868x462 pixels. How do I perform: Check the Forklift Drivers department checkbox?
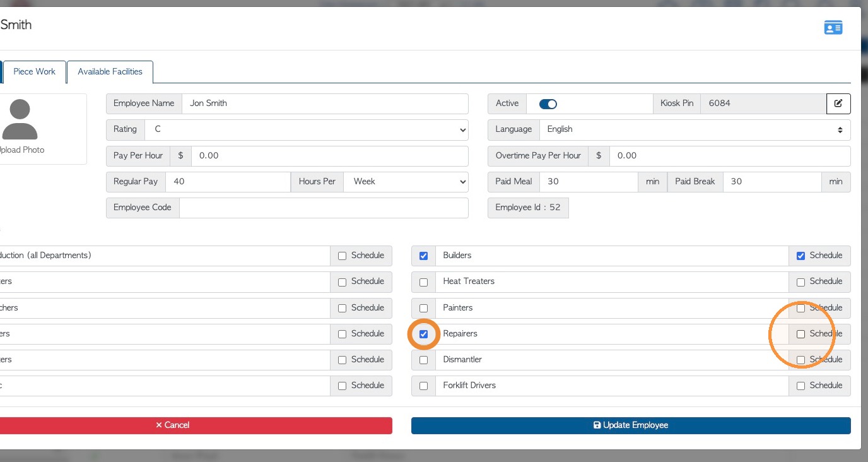(x=423, y=386)
